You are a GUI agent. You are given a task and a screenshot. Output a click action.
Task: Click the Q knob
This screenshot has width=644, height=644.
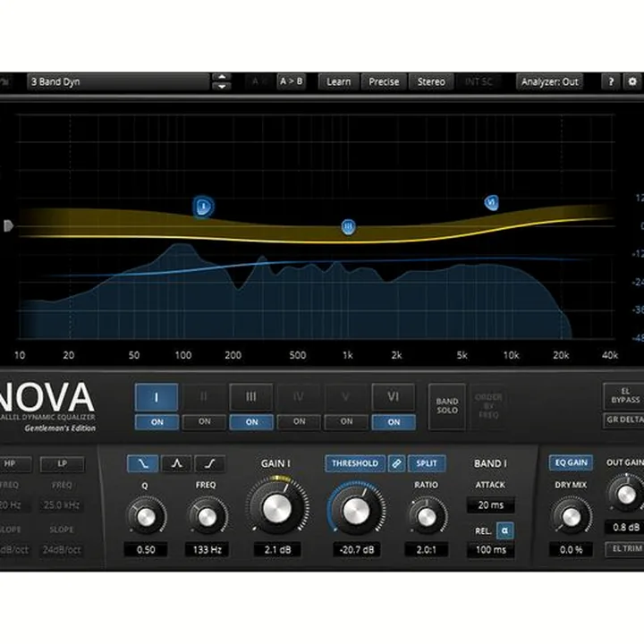(x=146, y=516)
